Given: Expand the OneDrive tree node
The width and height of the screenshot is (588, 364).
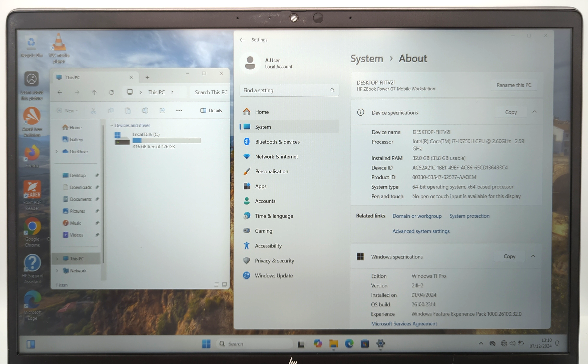Looking at the screenshot, I should click(57, 151).
